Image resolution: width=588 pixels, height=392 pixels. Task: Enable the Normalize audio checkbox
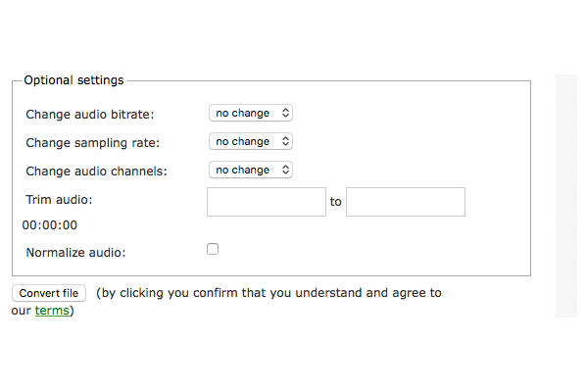pos(213,249)
